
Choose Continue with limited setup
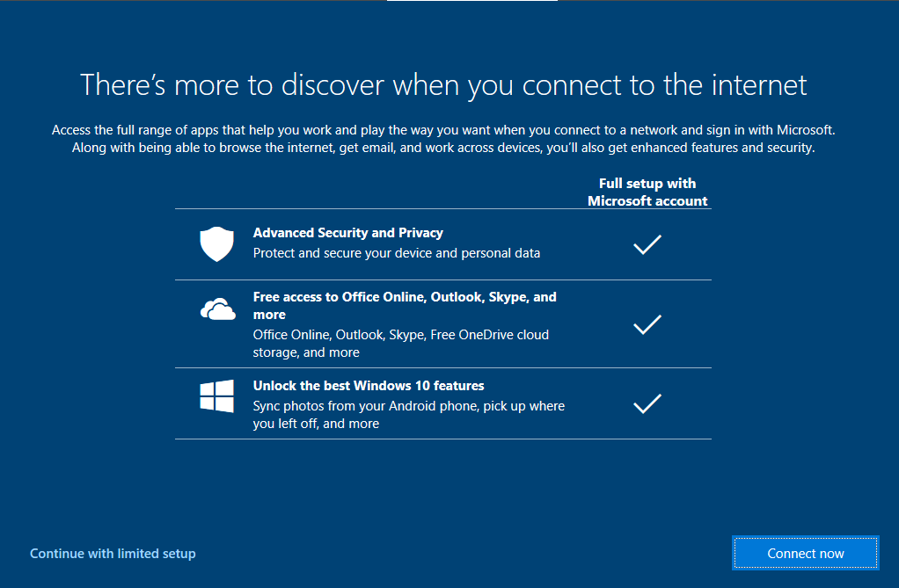click(x=113, y=554)
